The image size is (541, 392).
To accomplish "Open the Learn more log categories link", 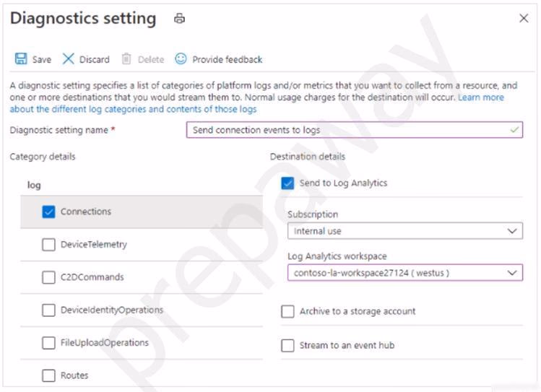I will coord(256,103).
